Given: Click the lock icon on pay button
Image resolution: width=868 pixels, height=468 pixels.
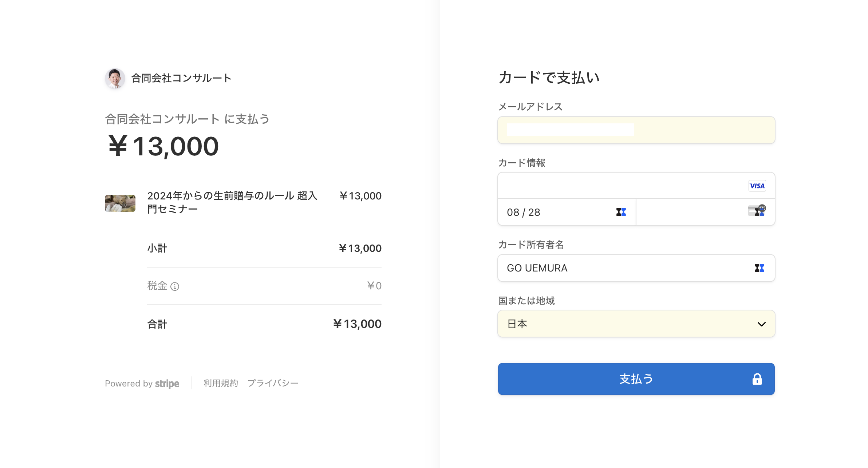Looking at the screenshot, I should pyautogui.click(x=757, y=379).
